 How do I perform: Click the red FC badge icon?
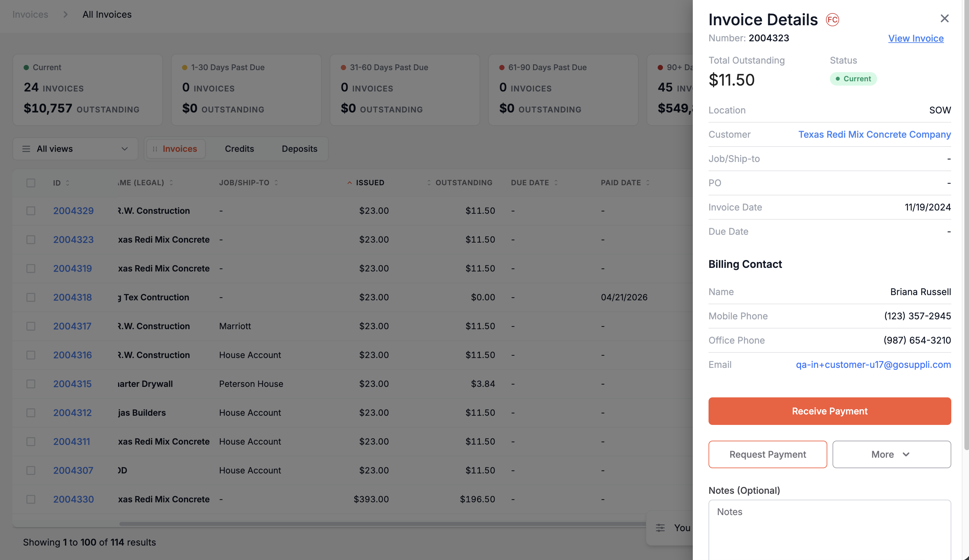pyautogui.click(x=833, y=20)
